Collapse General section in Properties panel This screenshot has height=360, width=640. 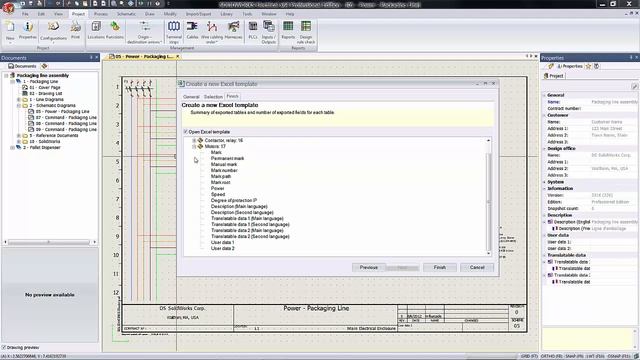[544, 95]
